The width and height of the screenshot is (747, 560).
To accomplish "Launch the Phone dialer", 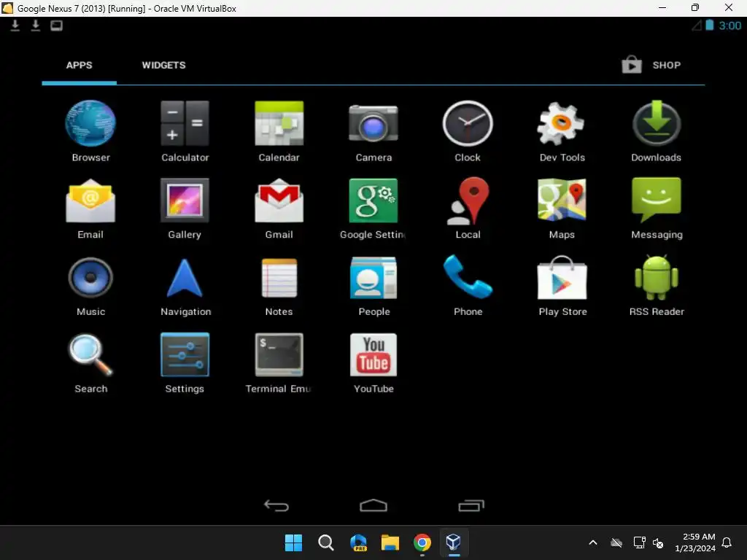I will click(468, 286).
